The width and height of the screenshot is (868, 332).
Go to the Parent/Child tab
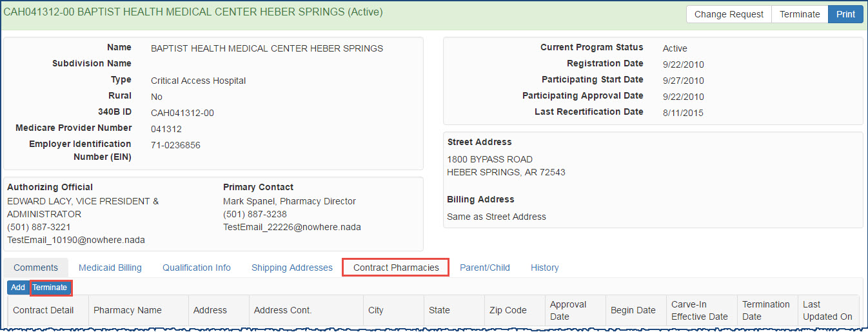click(485, 268)
